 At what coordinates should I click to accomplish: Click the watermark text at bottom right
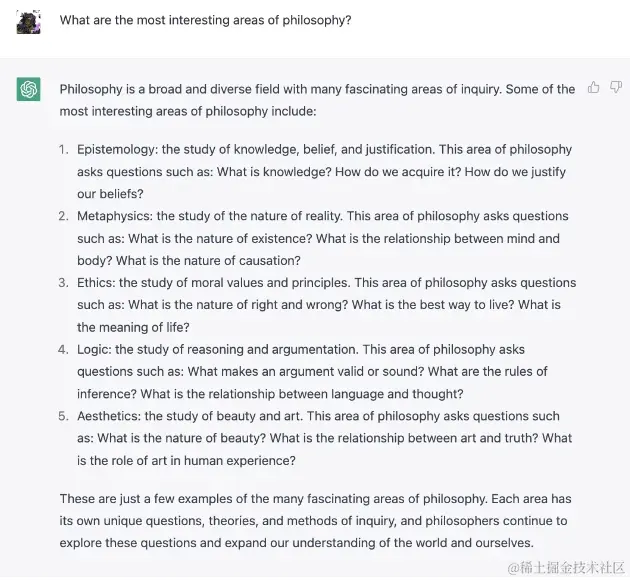point(566,567)
